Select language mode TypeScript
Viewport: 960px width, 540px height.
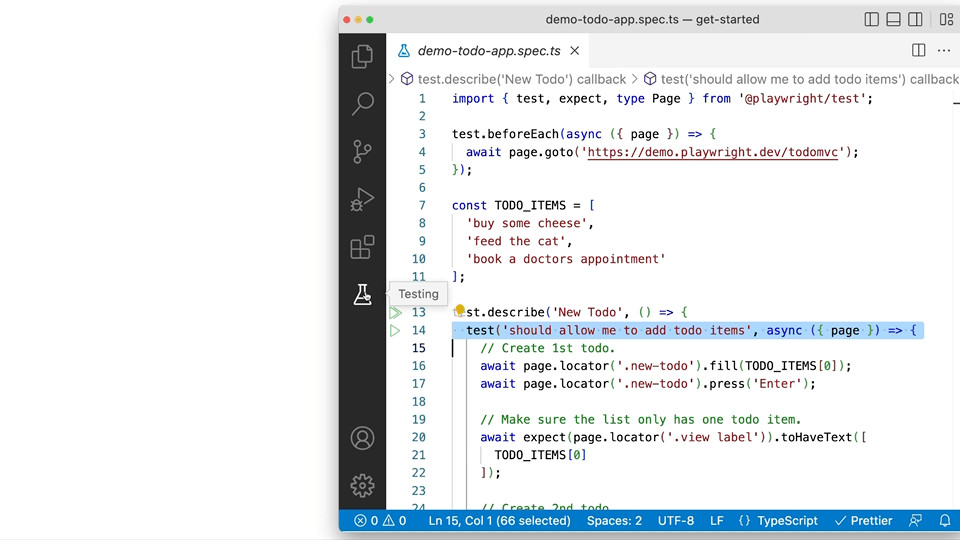pyautogui.click(x=787, y=521)
